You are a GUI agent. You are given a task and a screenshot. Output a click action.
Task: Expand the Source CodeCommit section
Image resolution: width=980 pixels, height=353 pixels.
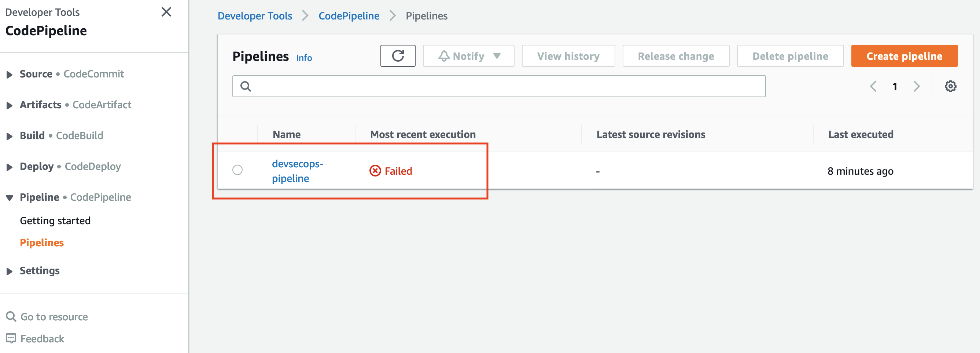[10, 74]
